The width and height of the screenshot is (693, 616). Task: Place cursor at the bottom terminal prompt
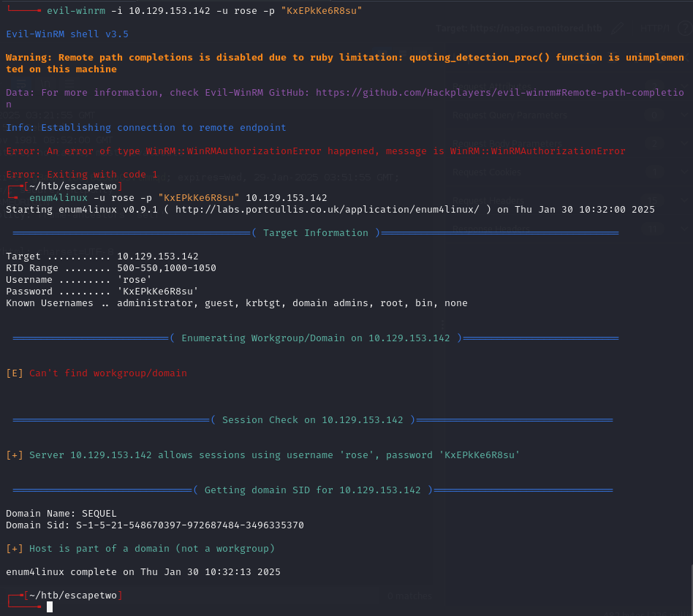pyautogui.click(x=50, y=607)
